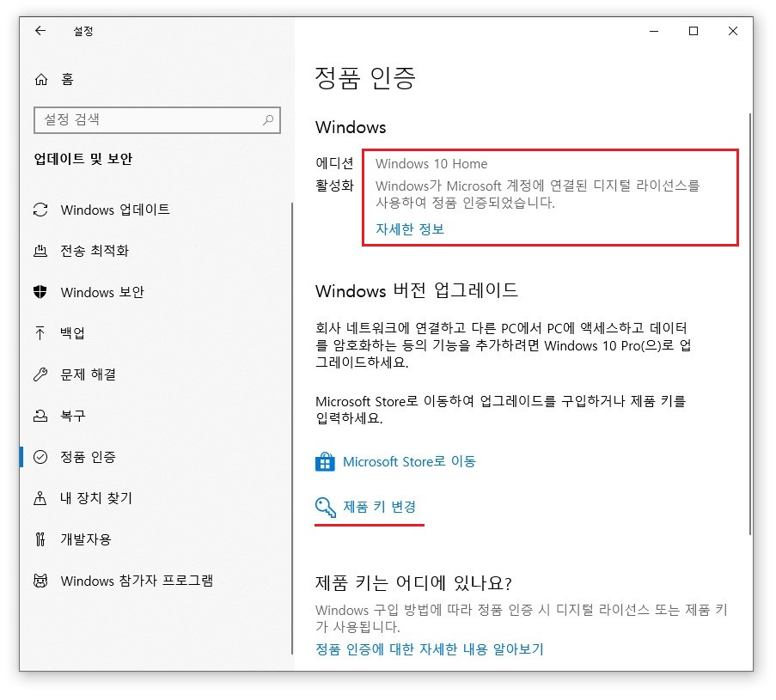The image size is (776, 700).
Task: Click Windows 버전 업그레이드 heading
Action: click(417, 290)
